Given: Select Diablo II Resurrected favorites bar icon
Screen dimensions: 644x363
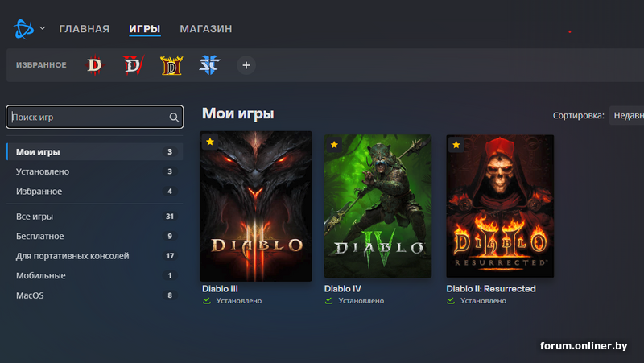Looking at the screenshot, I should pos(171,65).
